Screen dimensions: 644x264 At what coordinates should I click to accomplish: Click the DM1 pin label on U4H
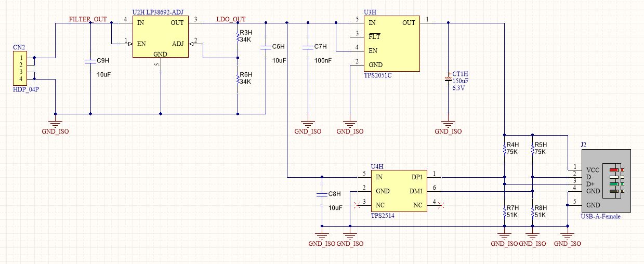[x=416, y=191]
